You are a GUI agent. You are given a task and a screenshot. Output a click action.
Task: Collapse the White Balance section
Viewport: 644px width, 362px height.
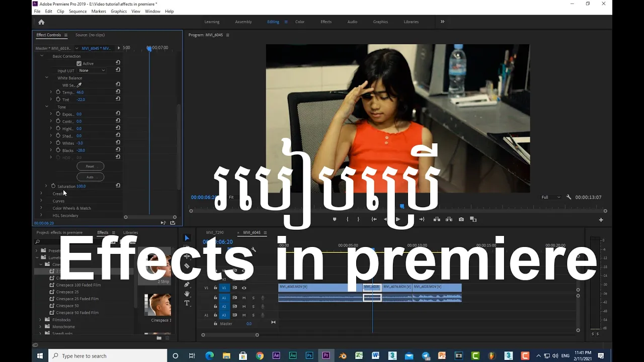pos(47,78)
